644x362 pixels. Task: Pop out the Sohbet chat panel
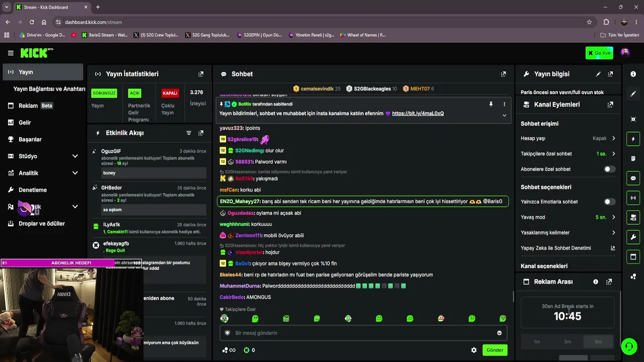(503, 74)
